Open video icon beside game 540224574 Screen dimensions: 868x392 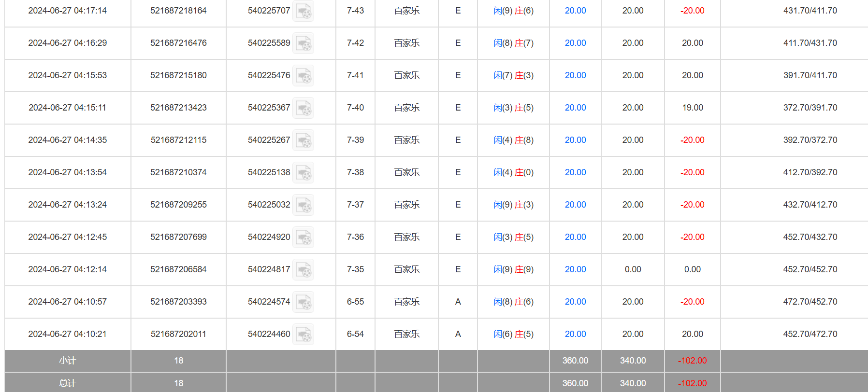[304, 302]
